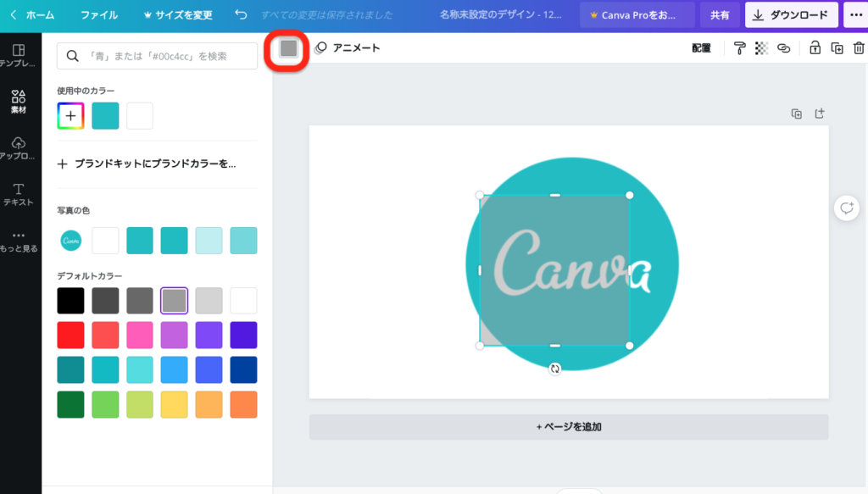Select the coral red default swatch
This screenshot has width=868, height=494.
tap(105, 336)
